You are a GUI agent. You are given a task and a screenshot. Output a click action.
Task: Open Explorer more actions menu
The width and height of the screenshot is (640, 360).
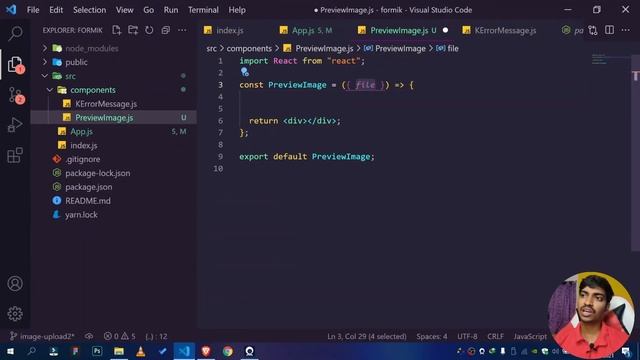pos(182,30)
